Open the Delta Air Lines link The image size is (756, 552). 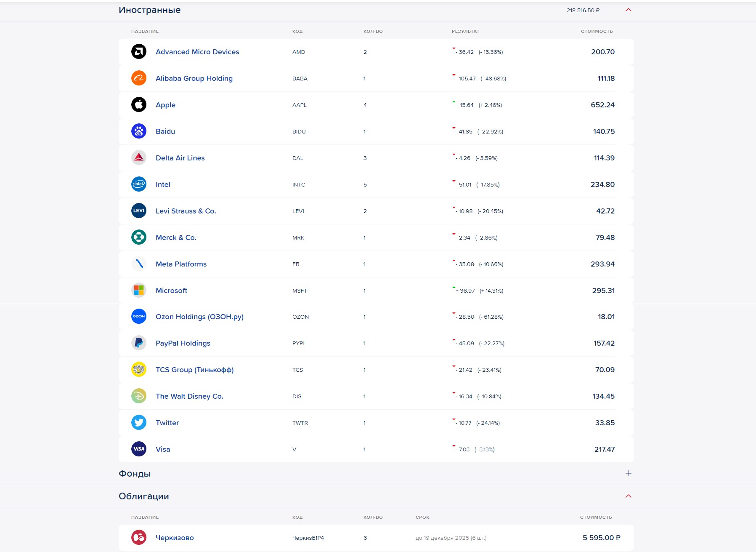click(x=180, y=158)
